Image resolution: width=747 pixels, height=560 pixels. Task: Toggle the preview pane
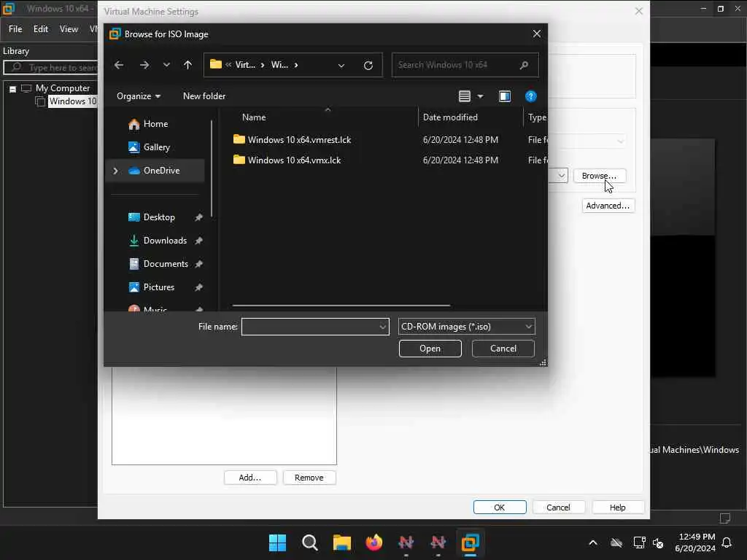pyautogui.click(x=505, y=96)
